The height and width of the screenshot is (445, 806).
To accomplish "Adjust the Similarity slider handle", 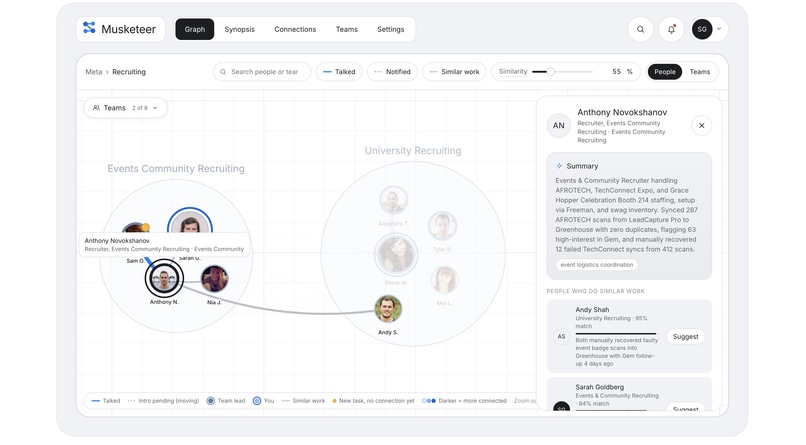I will 551,72.
